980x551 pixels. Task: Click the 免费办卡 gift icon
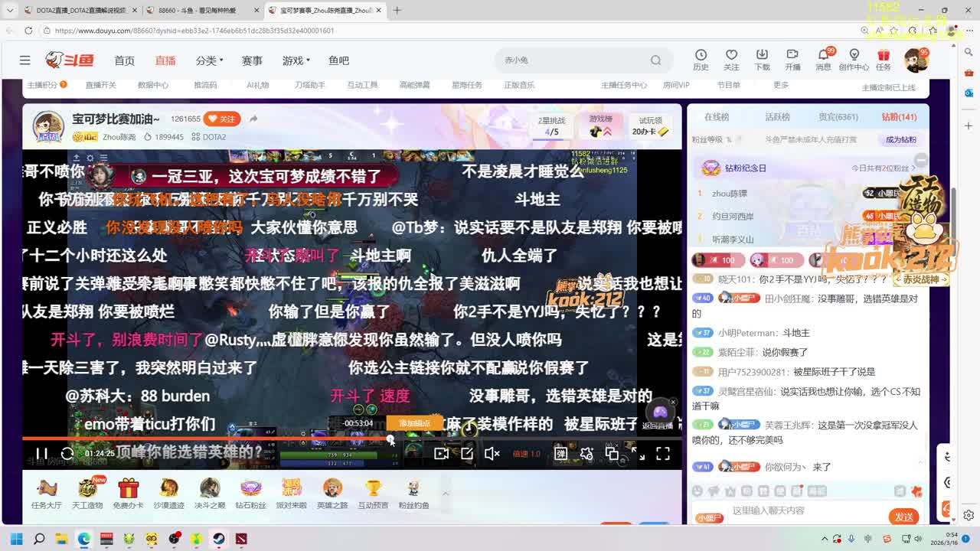coord(129,491)
